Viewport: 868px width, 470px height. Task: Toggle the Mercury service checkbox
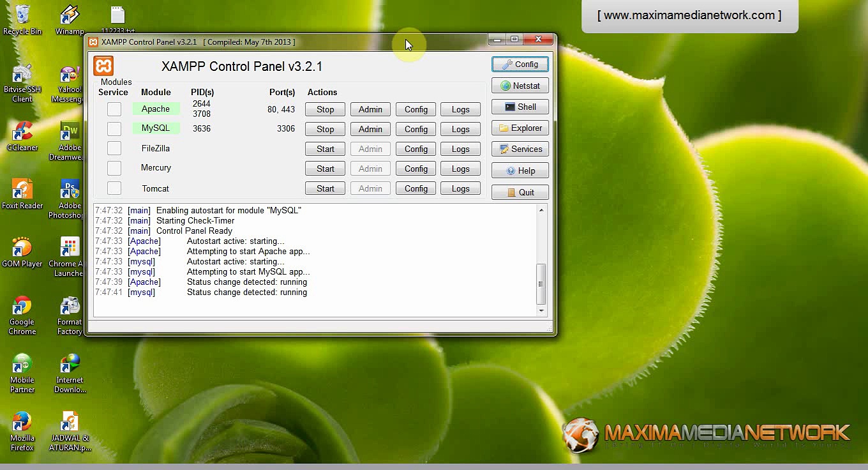click(114, 169)
